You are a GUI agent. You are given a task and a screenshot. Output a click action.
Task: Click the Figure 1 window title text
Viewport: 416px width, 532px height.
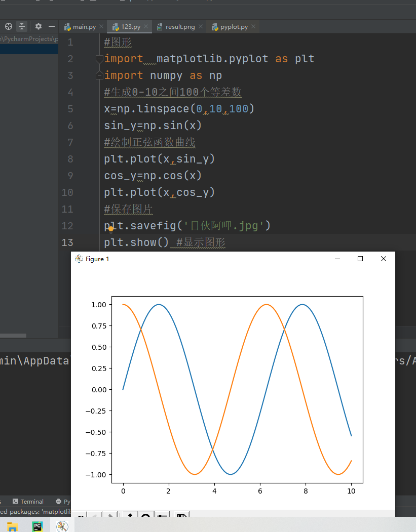pyautogui.click(x=97, y=259)
